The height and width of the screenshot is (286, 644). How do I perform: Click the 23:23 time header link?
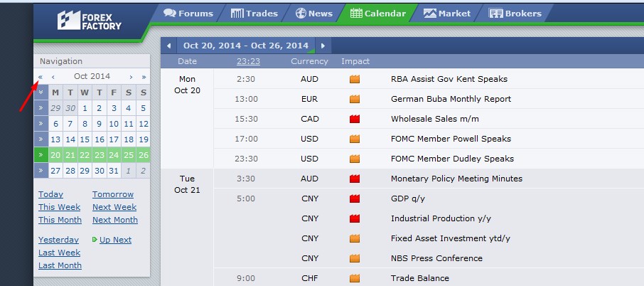click(x=248, y=61)
